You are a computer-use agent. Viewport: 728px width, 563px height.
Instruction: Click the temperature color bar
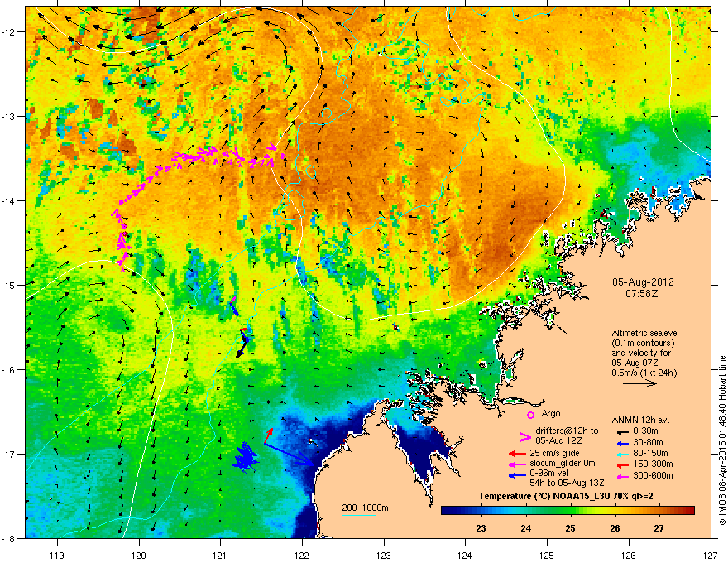(568, 511)
